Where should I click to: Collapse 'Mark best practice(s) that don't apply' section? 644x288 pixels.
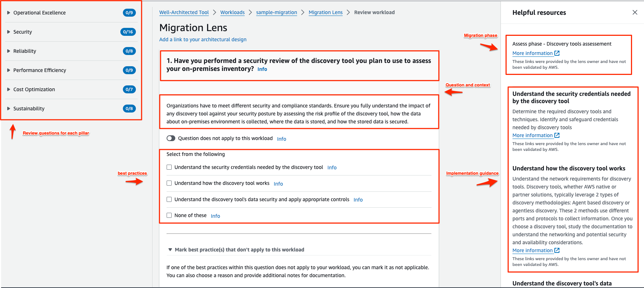click(x=170, y=250)
